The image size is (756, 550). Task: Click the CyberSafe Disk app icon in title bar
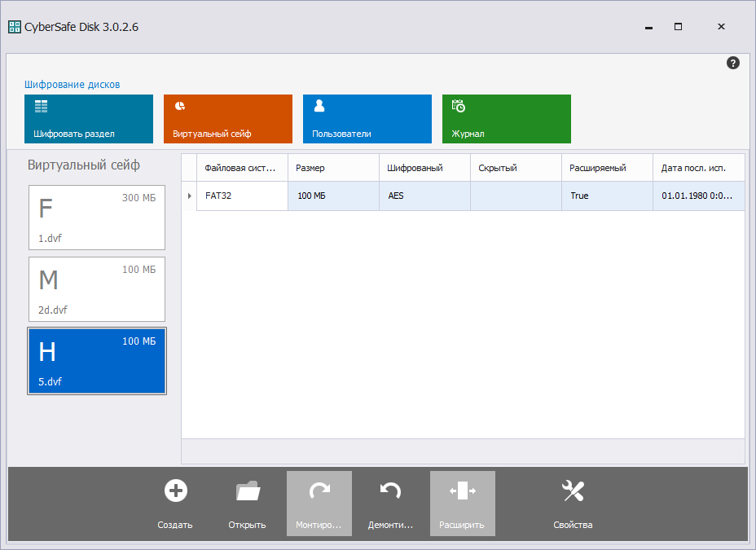15,27
